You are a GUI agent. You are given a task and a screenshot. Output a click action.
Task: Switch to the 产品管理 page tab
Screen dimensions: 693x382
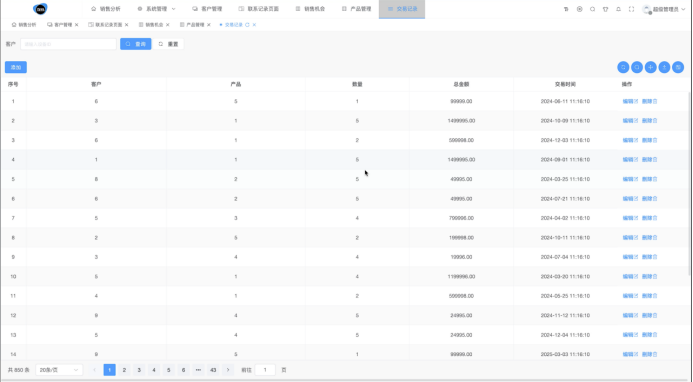192,25
